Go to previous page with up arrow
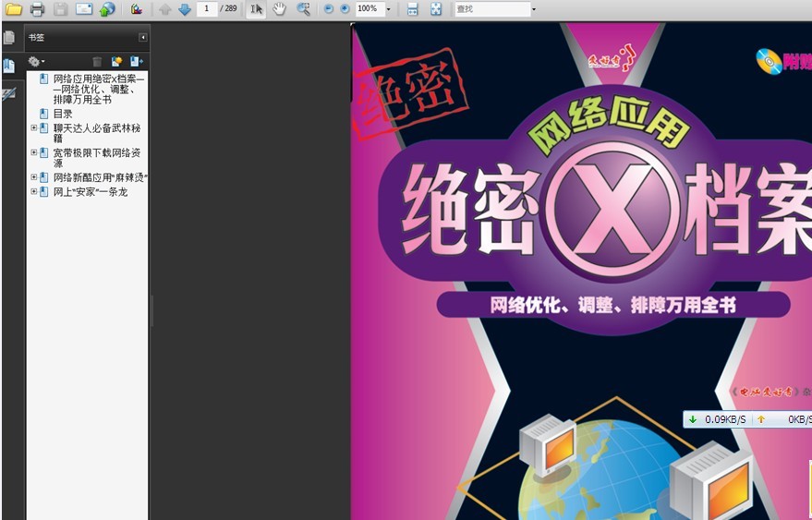The image size is (812, 520). pyautogui.click(x=164, y=9)
